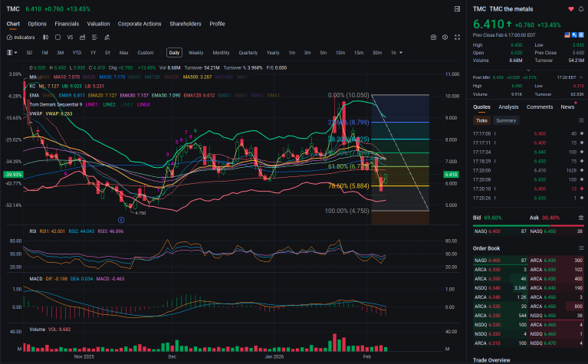Change the candlestick chart type
This screenshot has height=364, width=588.
click(45, 38)
